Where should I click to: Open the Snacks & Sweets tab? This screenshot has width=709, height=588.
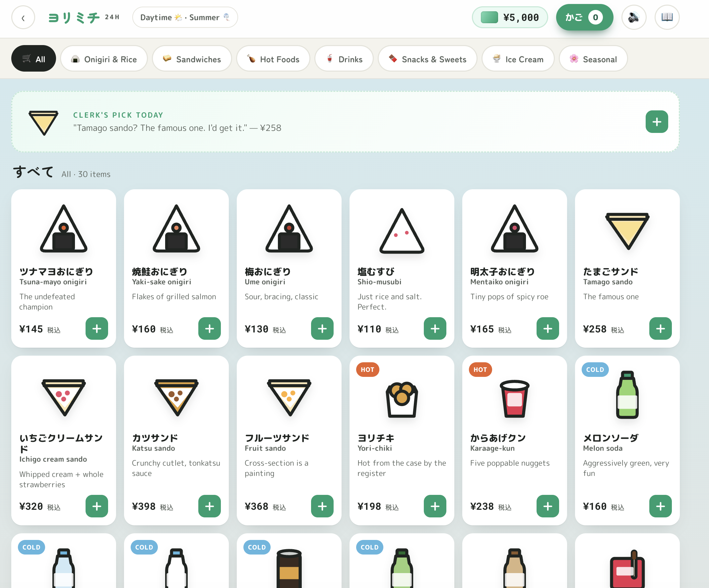(x=427, y=59)
